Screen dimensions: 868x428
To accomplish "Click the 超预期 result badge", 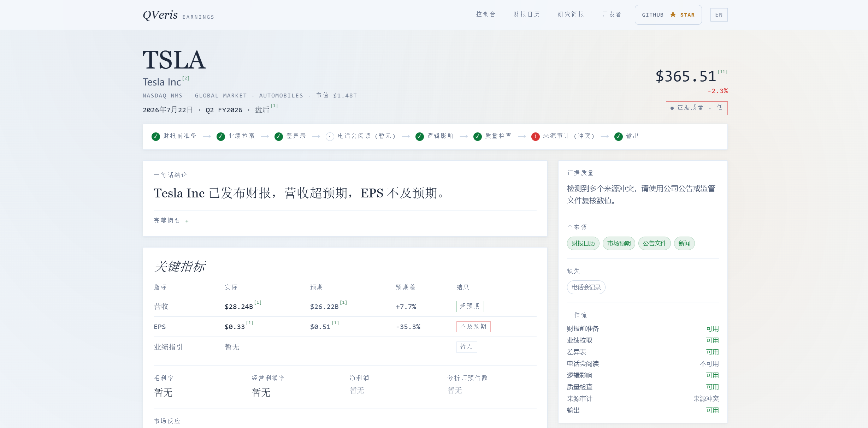I will coord(470,306).
